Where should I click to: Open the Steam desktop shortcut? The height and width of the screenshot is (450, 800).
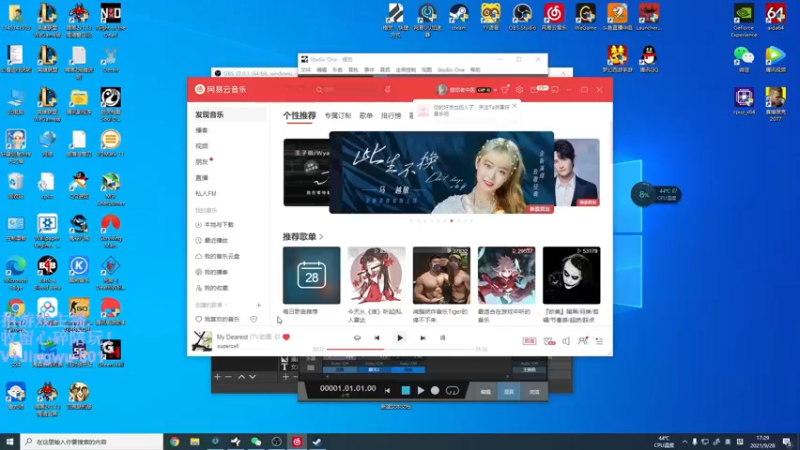(x=459, y=17)
